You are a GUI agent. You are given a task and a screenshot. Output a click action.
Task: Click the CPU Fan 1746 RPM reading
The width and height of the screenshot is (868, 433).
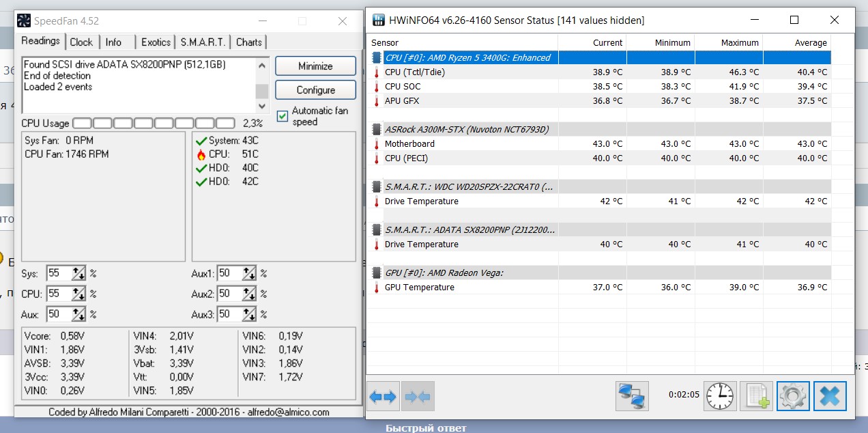(x=67, y=154)
